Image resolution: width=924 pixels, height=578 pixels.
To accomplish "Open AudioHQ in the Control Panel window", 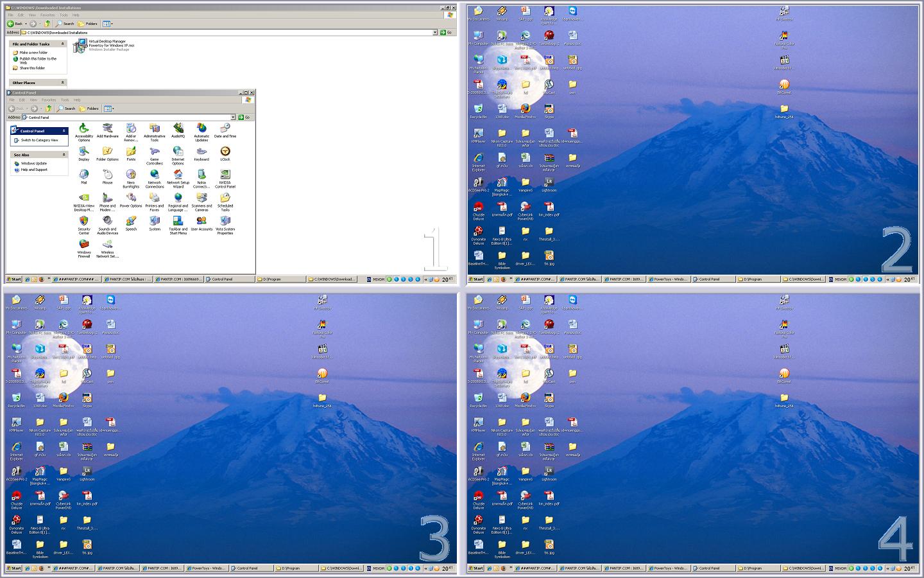I will tap(178, 130).
